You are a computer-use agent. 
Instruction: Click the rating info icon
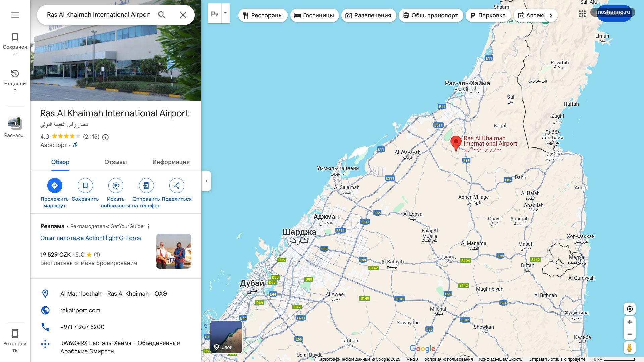point(105,137)
